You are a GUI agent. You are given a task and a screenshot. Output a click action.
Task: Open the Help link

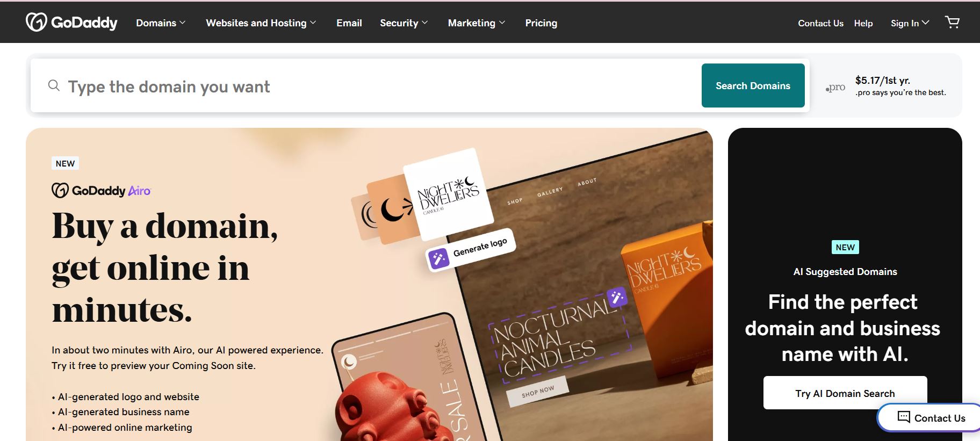pos(863,23)
